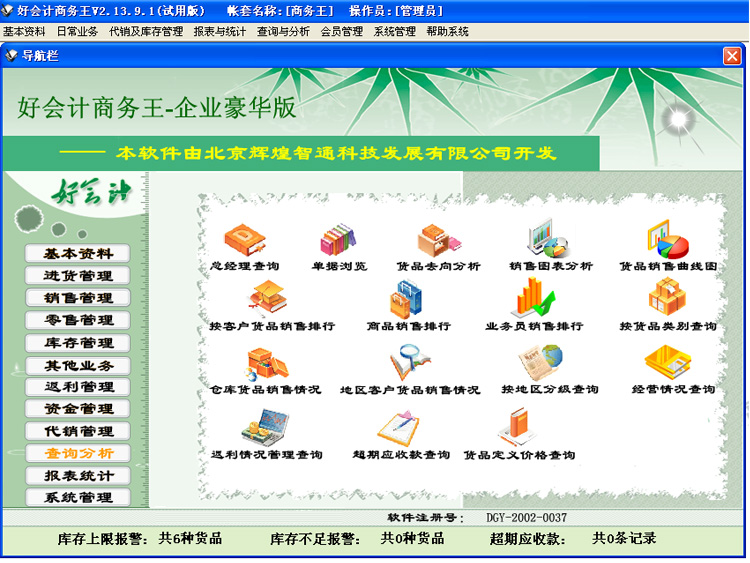Select the 代销管理 sidebar button
Image resolution: width=750 pixels, height=563 pixels.
[x=78, y=431]
